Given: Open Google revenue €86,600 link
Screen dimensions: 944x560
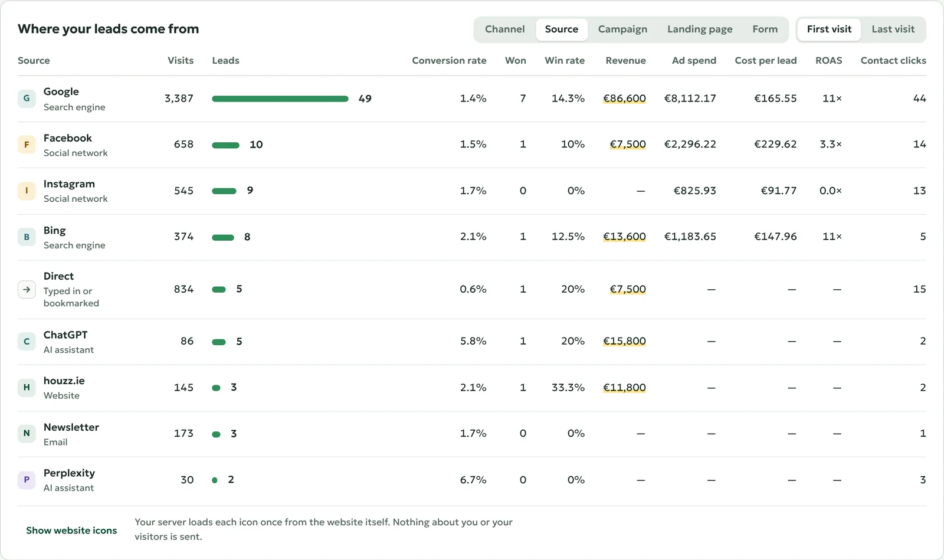Looking at the screenshot, I should (624, 99).
